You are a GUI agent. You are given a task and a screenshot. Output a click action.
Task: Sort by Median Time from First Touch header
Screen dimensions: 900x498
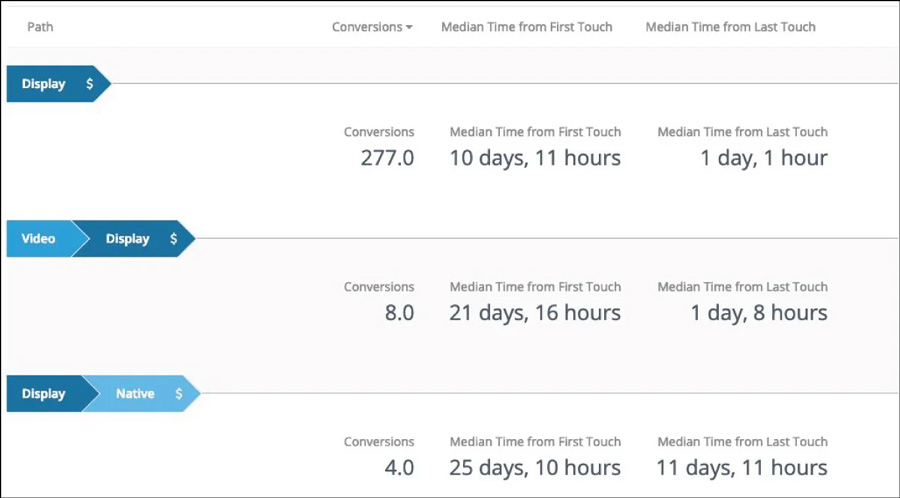[x=526, y=27]
